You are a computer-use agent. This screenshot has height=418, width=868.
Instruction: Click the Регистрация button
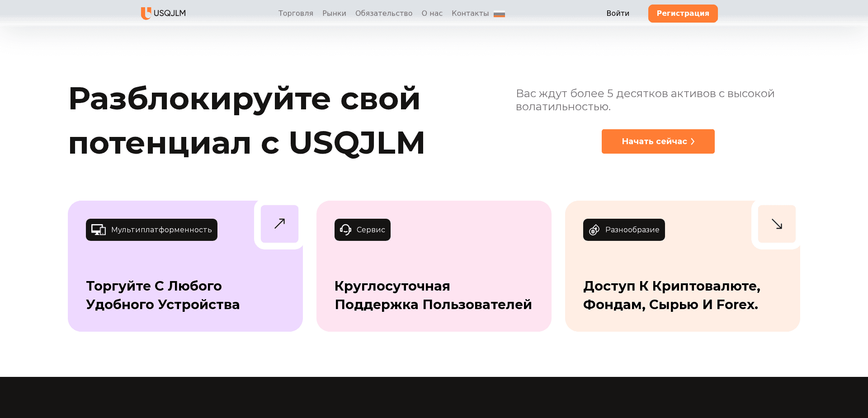[683, 13]
